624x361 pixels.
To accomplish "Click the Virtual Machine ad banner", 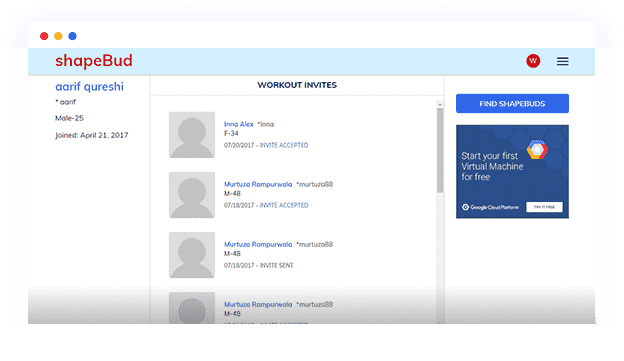I will point(512,172).
